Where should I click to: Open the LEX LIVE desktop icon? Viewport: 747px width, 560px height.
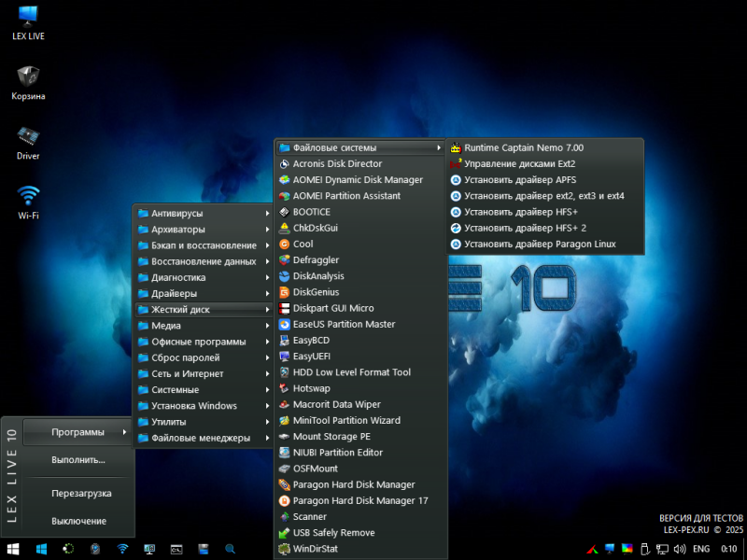[28, 17]
